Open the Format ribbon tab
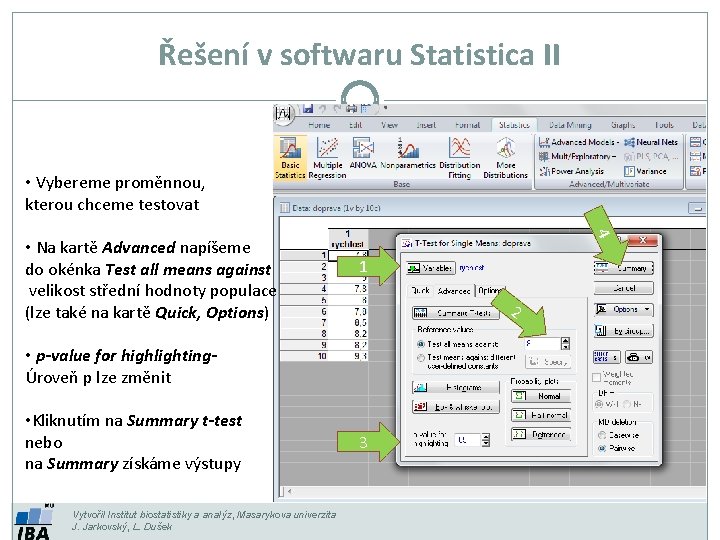 coord(467,125)
